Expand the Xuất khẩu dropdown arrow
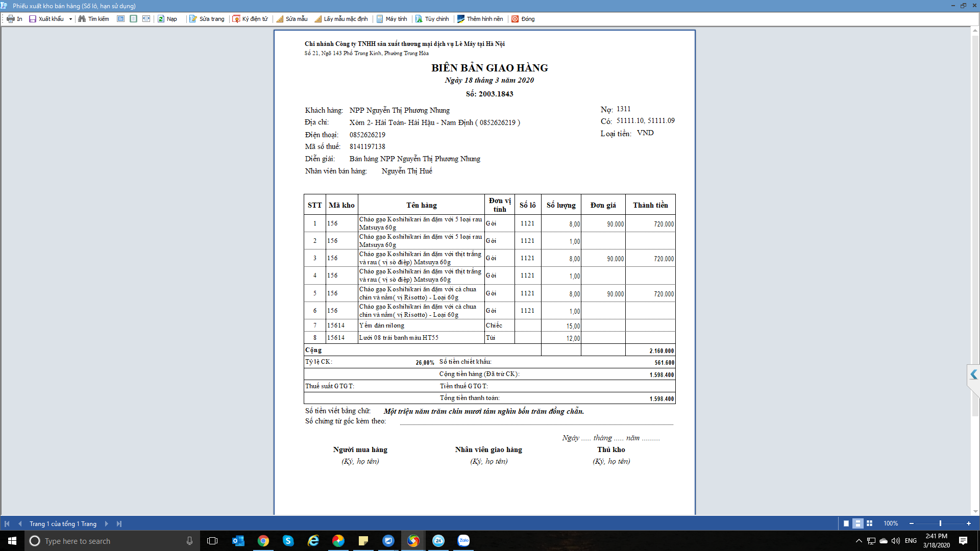Image resolution: width=980 pixels, height=551 pixels. click(x=70, y=19)
